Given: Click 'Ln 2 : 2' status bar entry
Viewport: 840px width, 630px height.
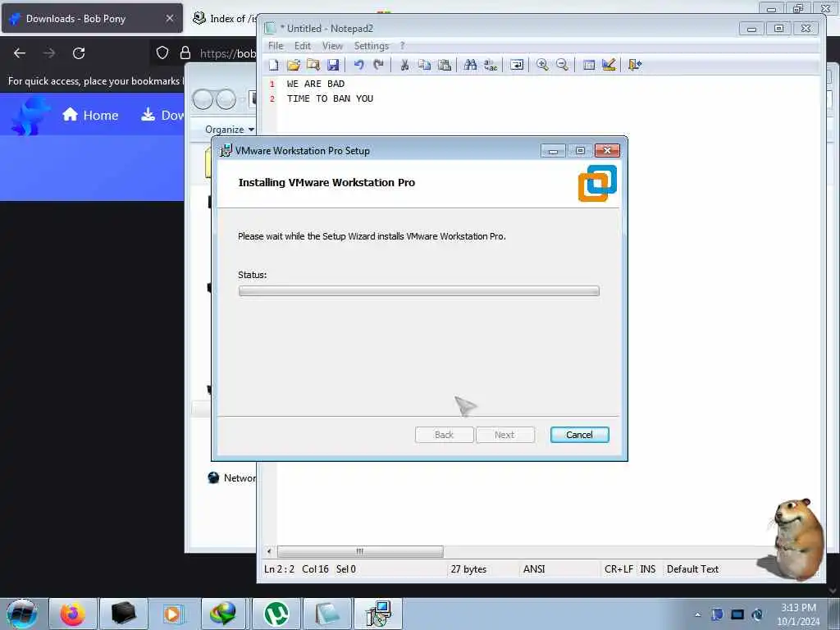Looking at the screenshot, I should click(279, 569).
